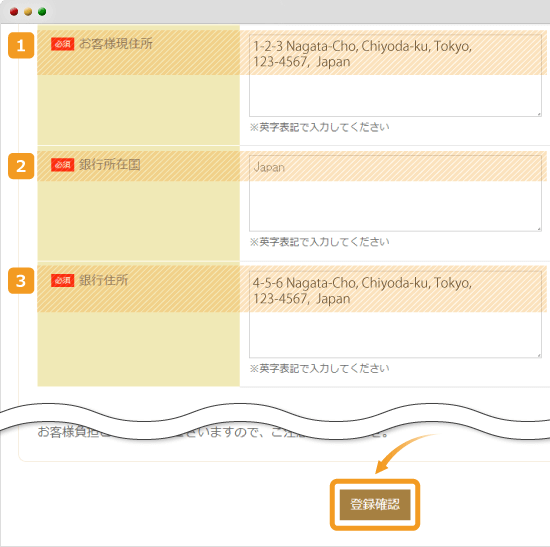The height and width of the screenshot is (547, 550).
Task: Click the red close window dot
Action: (14, 12)
